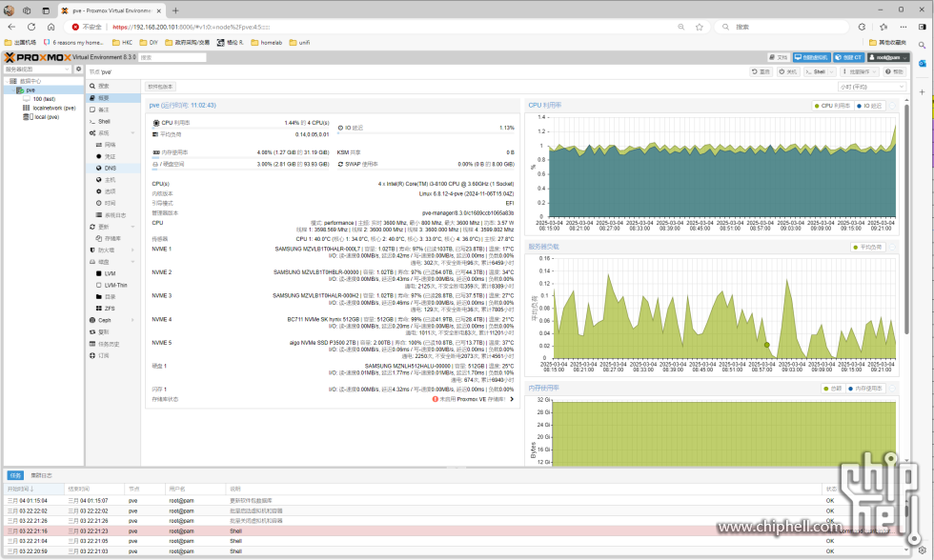Toggle 内存使用率 legend in memory chart
934x560 pixels.
click(x=865, y=389)
